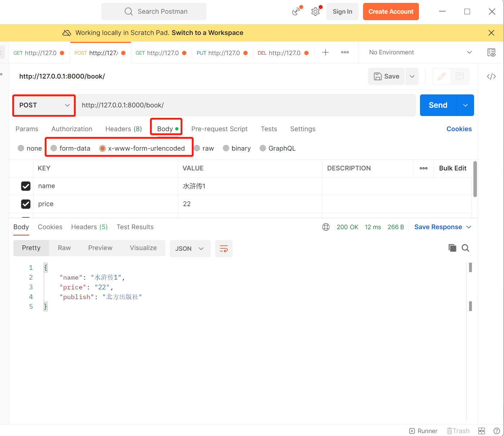Viewport: 504px width, 436px height.
Task: Uncheck the name parameter checkbox
Action: (x=26, y=186)
